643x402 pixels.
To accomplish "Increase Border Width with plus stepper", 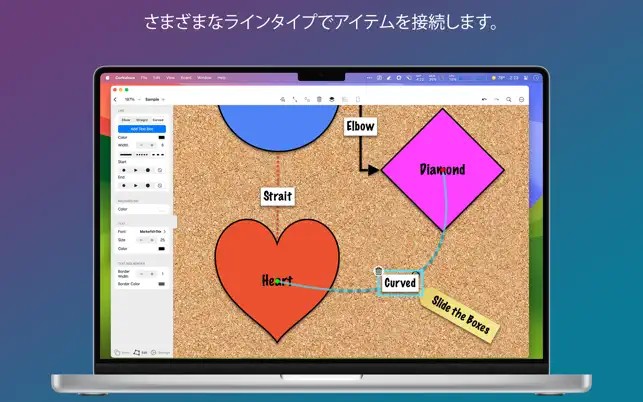I will coord(152,274).
